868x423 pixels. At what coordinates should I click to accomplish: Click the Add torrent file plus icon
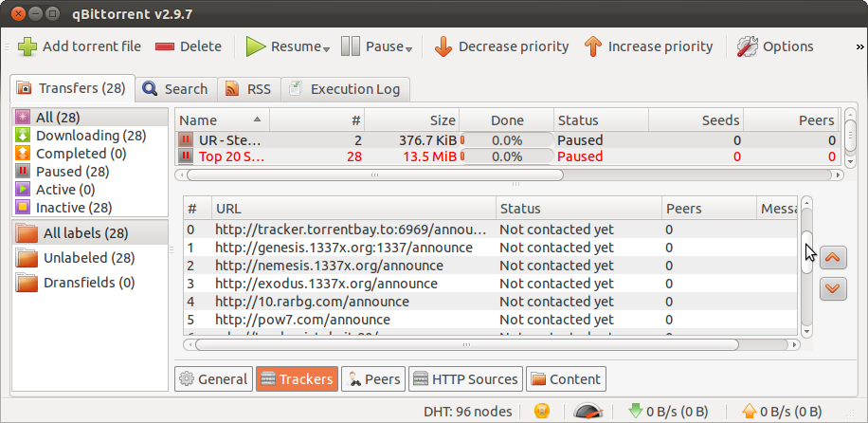tap(27, 47)
